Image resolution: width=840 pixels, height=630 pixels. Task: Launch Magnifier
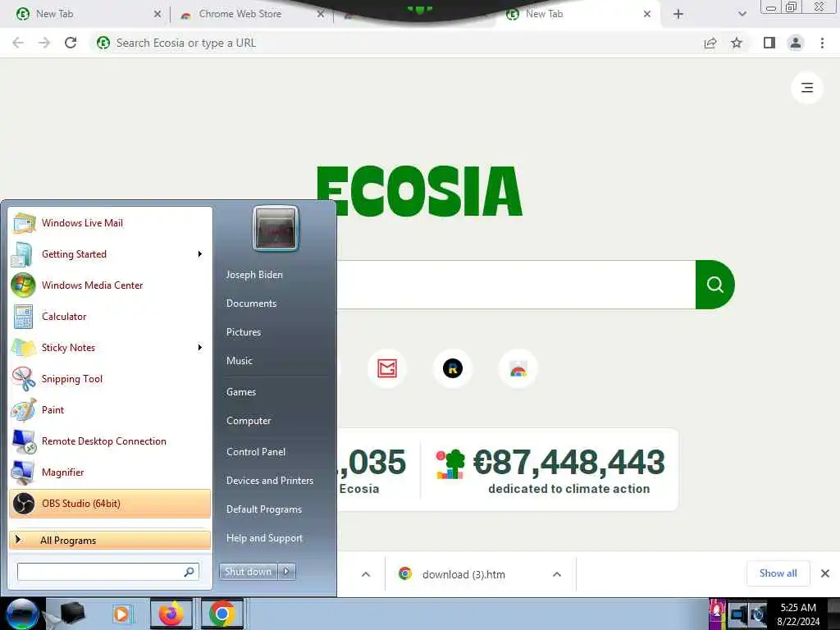click(110, 472)
